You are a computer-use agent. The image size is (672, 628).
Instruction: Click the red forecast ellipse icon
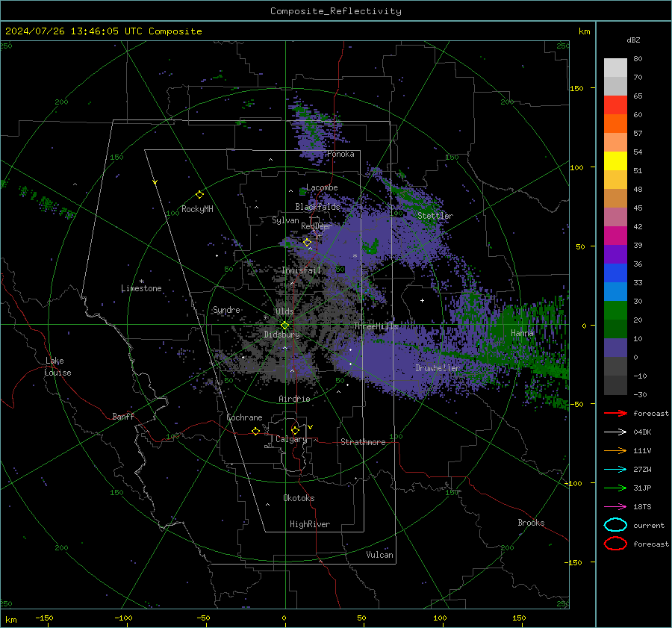[615, 544]
